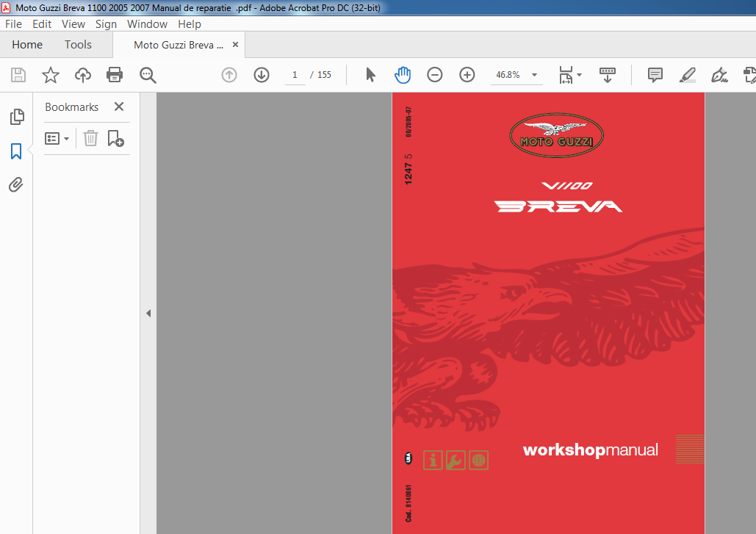The height and width of the screenshot is (534, 756).
Task: Open zoom level dropdown arrow
Action: 534,75
